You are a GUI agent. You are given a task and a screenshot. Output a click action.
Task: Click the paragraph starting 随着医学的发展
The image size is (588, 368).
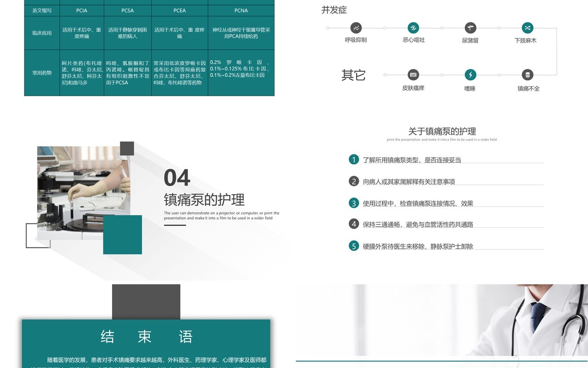[x=149, y=362]
